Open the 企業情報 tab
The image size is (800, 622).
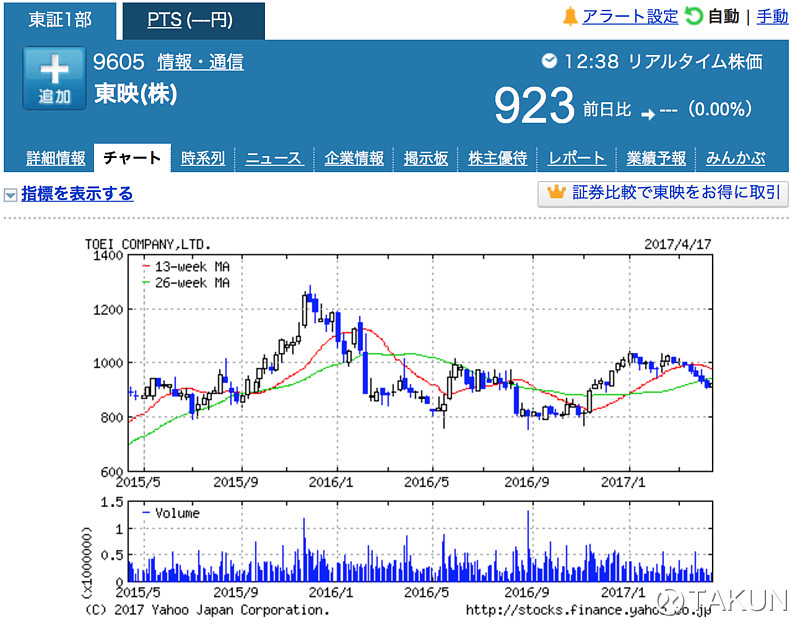(x=354, y=158)
